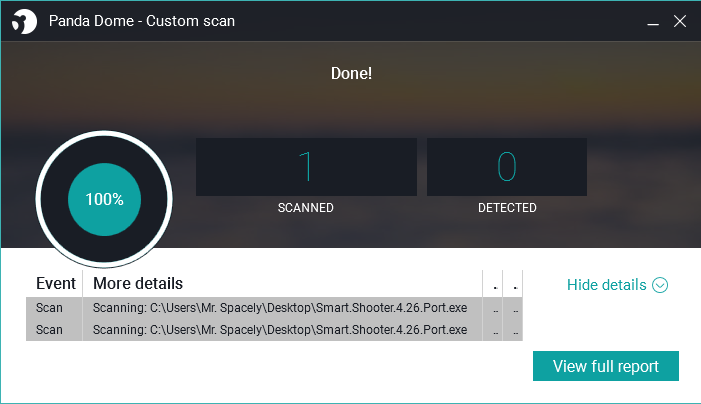Click the SCANNED label under the counter
This screenshot has width=701, height=404.
[306, 208]
